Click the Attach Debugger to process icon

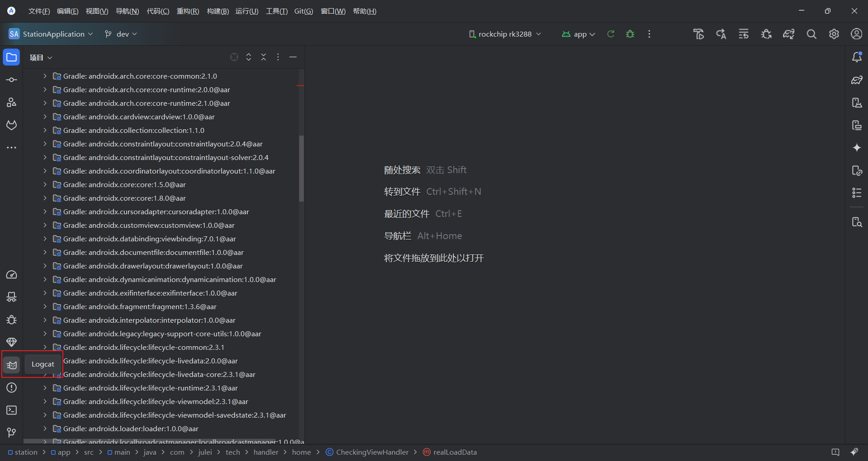tap(766, 34)
